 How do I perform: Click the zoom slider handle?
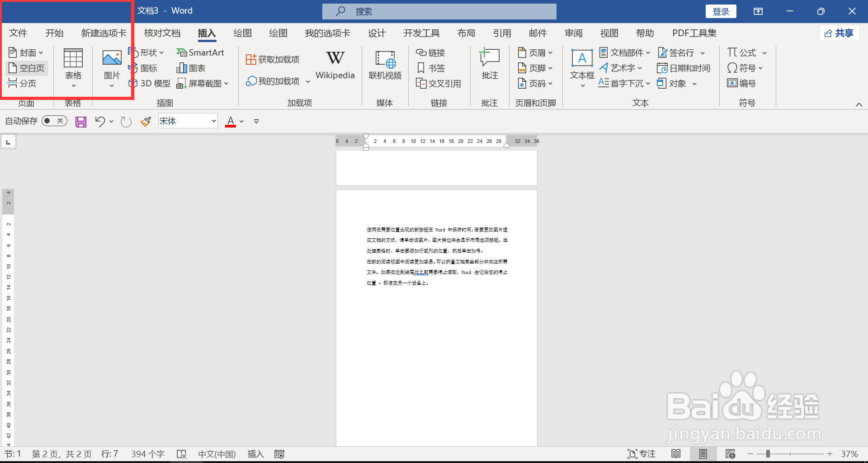pos(768,454)
